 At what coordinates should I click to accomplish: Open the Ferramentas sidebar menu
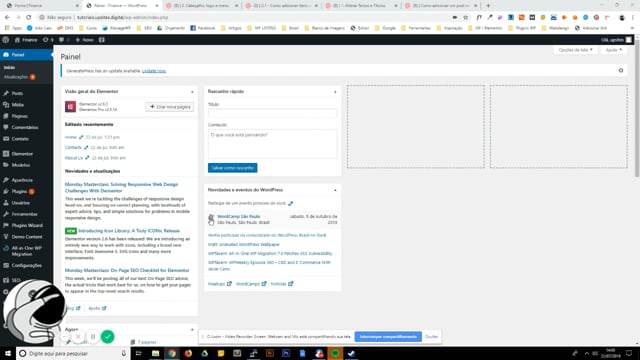pos(24,214)
